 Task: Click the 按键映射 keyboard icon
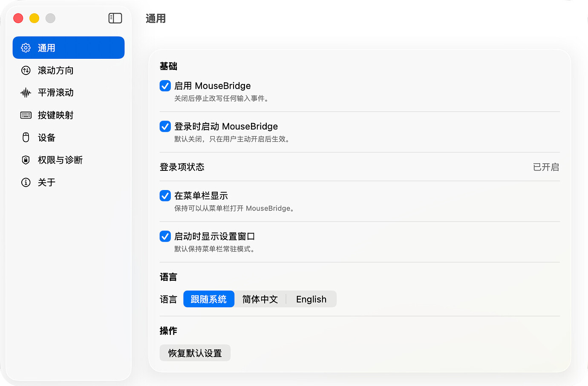click(x=26, y=115)
